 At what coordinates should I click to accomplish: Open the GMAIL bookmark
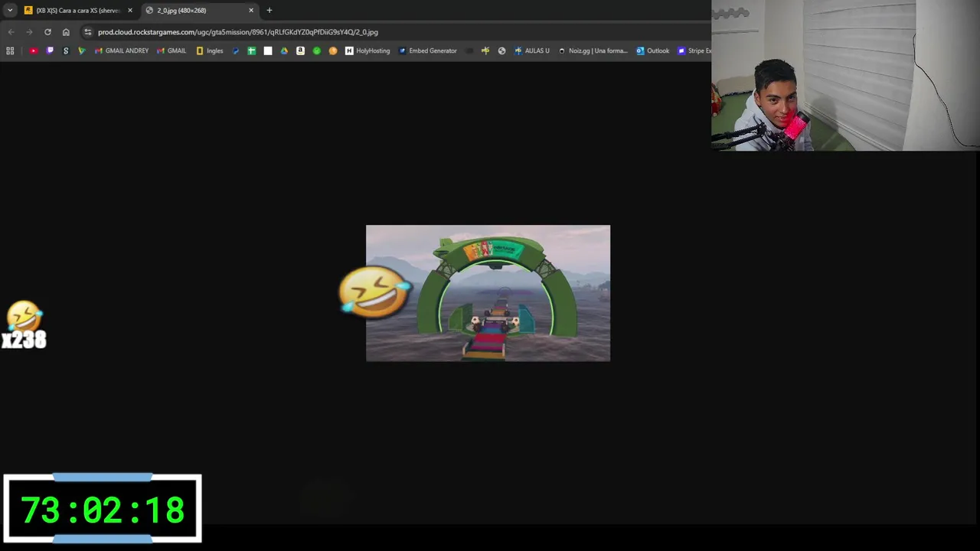click(171, 51)
